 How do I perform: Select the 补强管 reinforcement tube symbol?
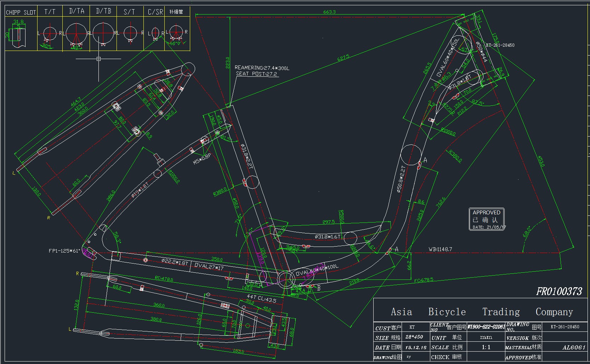pos(176,33)
